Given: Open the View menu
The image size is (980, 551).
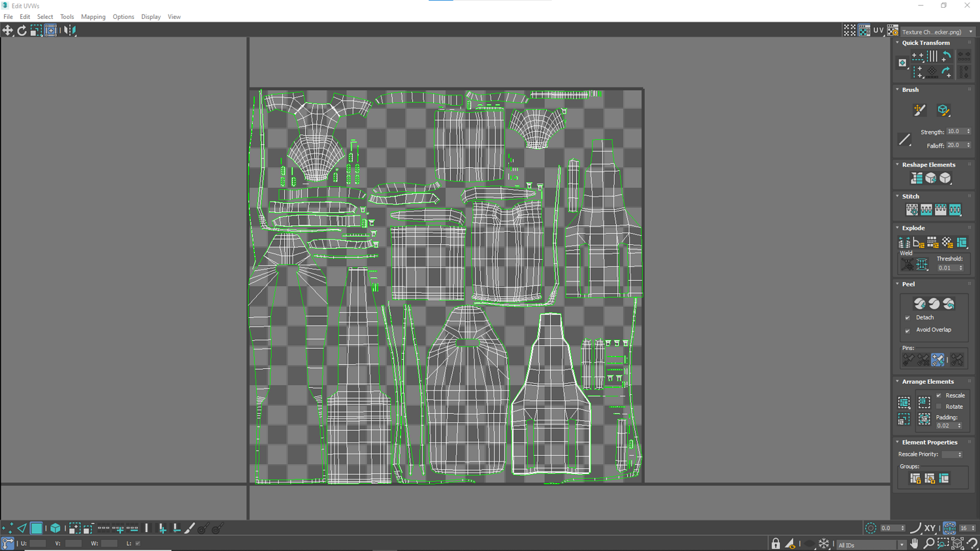Looking at the screenshot, I should coord(174,17).
